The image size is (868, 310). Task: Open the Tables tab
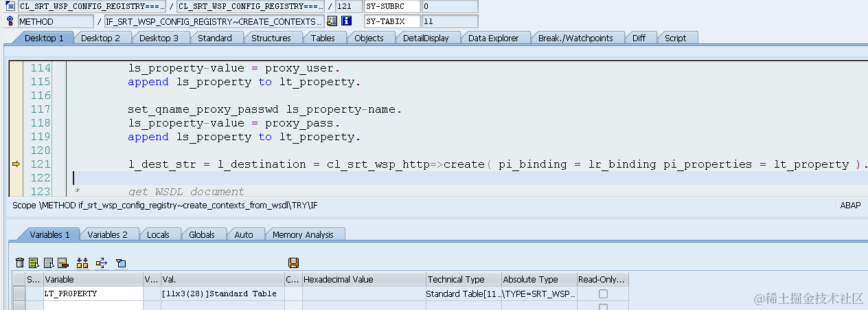coord(323,38)
